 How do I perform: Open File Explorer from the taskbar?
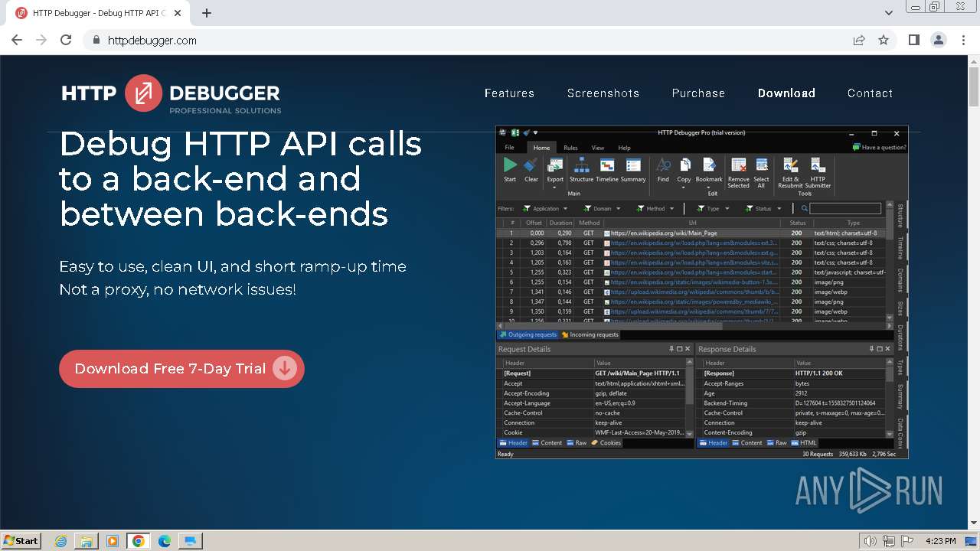point(87,541)
